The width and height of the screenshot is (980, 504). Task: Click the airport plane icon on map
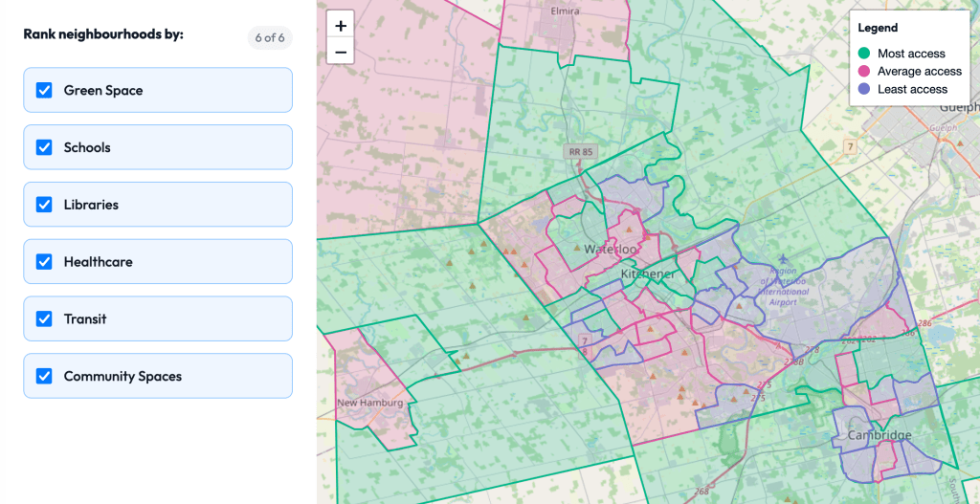click(x=783, y=258)
